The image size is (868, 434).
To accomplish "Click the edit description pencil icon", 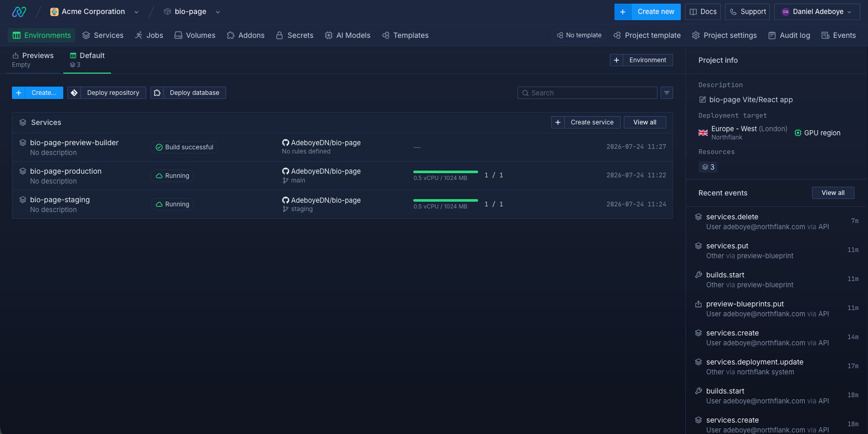I will click(x=703, y=100).
